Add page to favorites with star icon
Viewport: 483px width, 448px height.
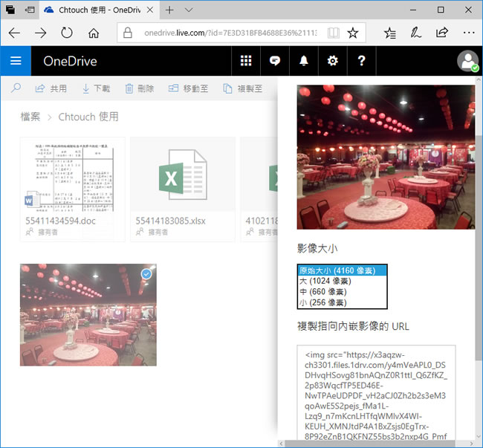point(353,33)
